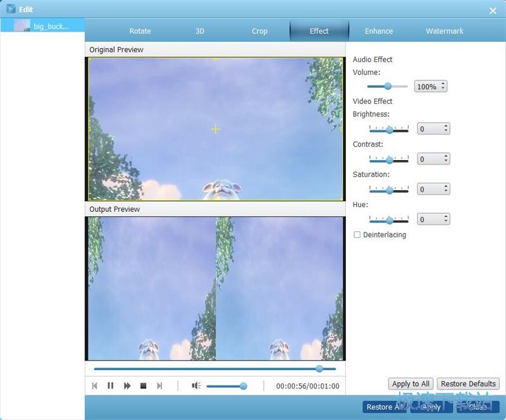
Task: Increase Brightness value with up arrow
Action: pyautogui.click(x=446, y=126)
